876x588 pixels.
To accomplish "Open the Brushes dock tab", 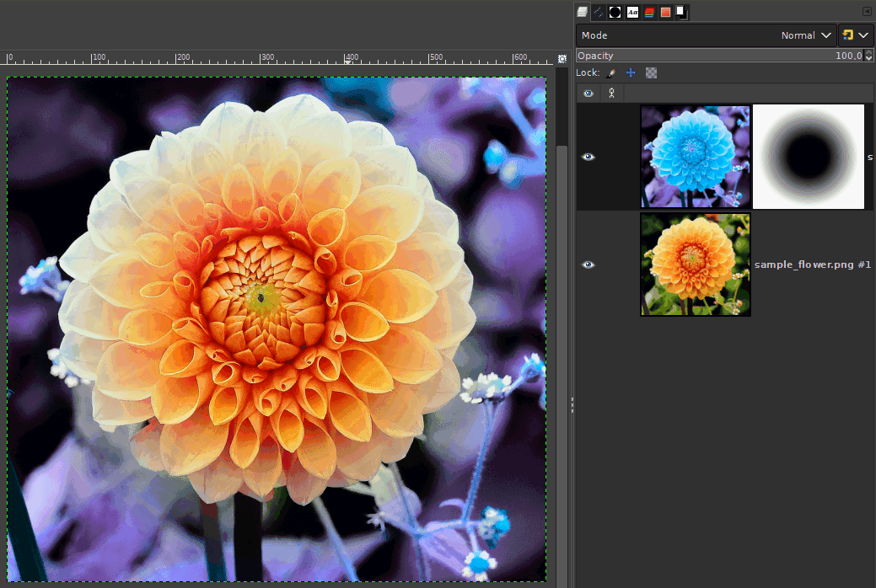I will pyautogui.click(x=615, y=13).
